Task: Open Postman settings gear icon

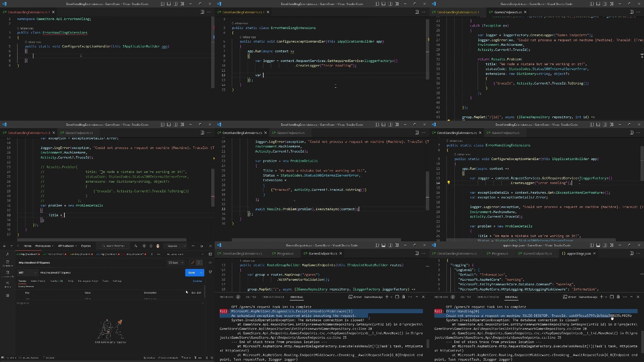Action: 144,246
